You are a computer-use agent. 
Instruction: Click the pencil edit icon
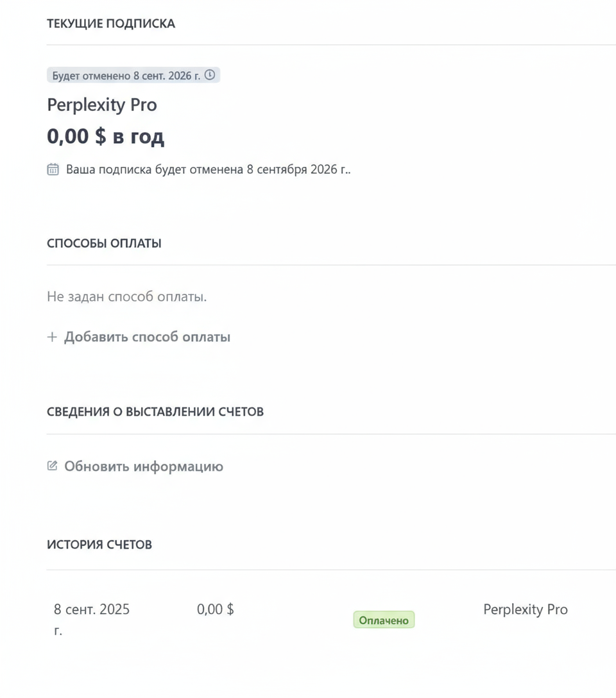(53, 466)
